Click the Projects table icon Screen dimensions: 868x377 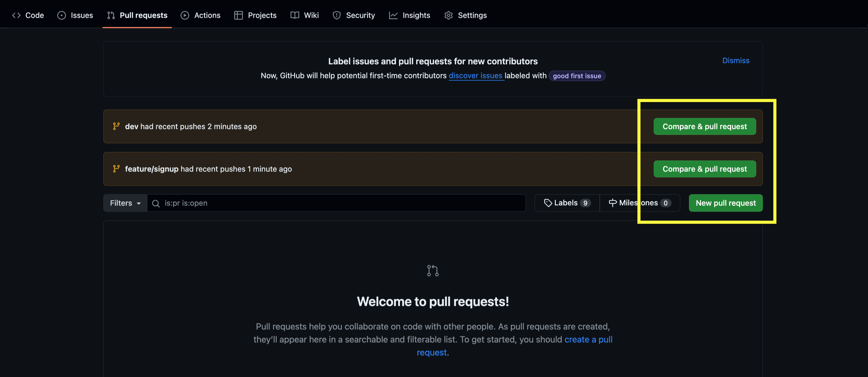click(238, 15)
